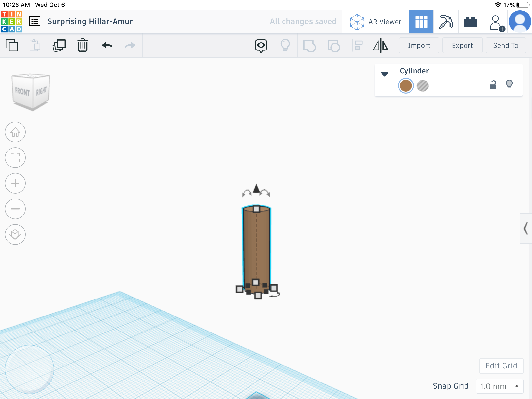This screenshot has width=532, height=399.
Task: Click the Duplicate and repeat icon
Action: click(x=59, y=45)
